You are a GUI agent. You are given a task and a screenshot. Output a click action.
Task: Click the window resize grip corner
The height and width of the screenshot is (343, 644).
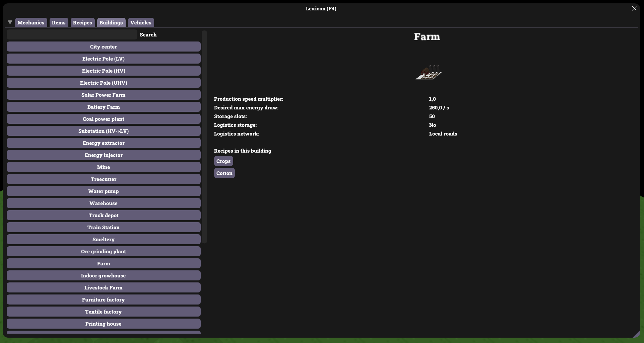click(x=636, y=334)
